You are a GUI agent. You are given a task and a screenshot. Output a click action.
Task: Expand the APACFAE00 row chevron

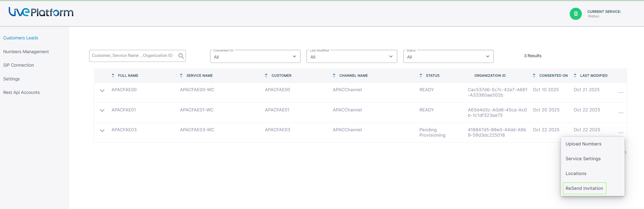[102, 91]
